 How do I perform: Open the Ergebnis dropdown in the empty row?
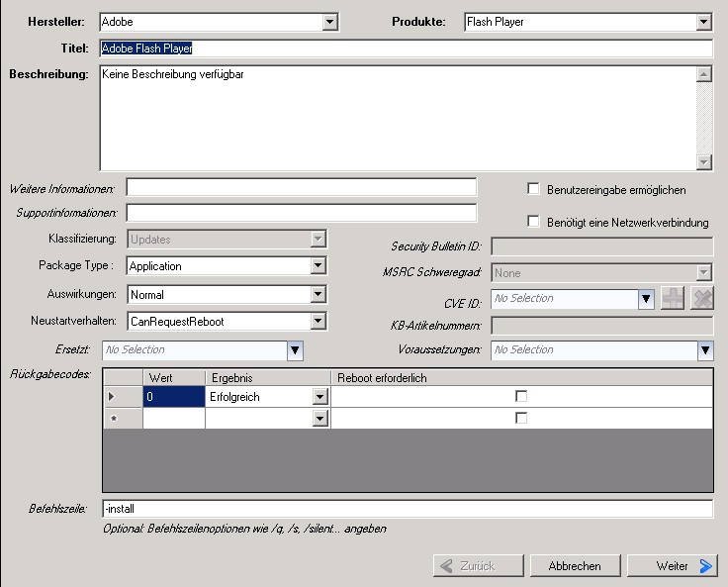(x=319, y=419)
